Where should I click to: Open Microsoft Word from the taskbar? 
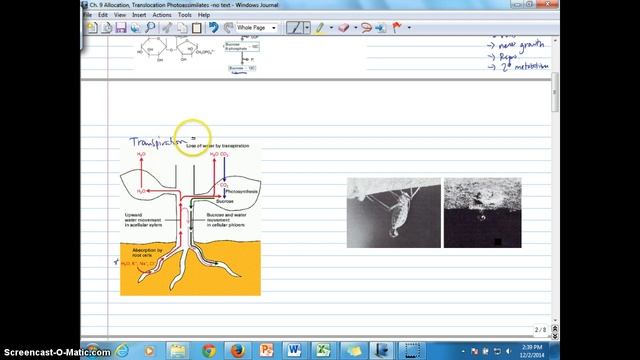pos(294,351)
